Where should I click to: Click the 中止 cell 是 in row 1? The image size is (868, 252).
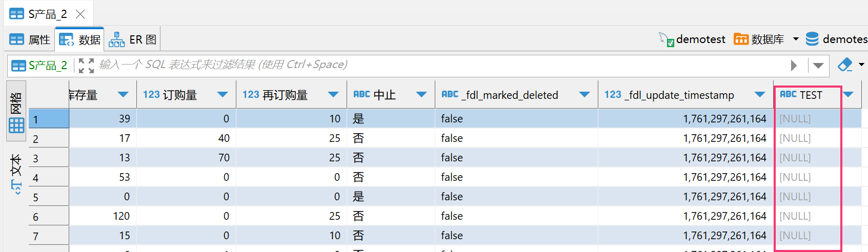coord(391,119)
